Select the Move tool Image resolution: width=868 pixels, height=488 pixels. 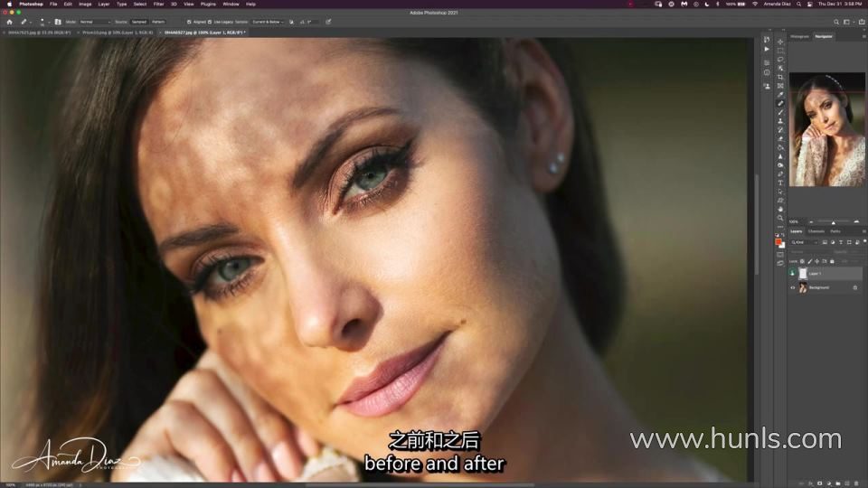(780, 42)
